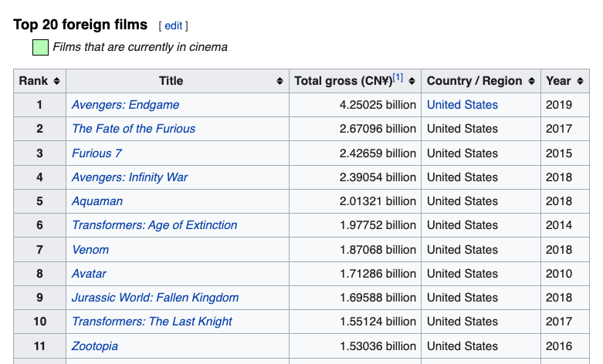This screenshot has width=603, height=364.
Task: Select the '4.25025 billion' gross cell
Action: coord(355,105)
